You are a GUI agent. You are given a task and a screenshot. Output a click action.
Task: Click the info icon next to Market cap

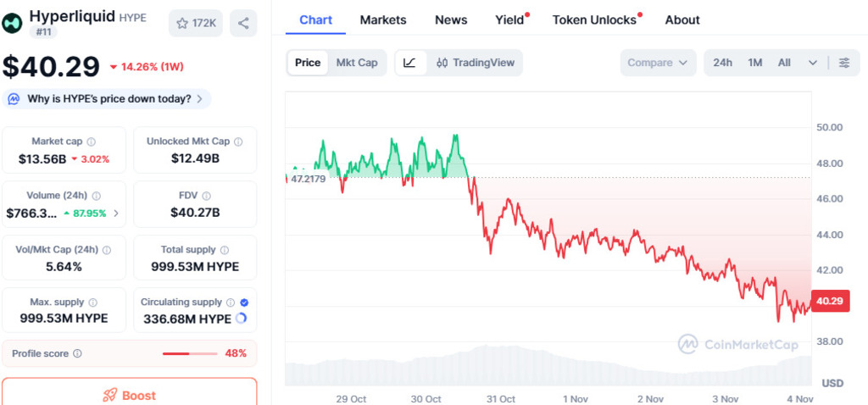(x=92, y=141)
